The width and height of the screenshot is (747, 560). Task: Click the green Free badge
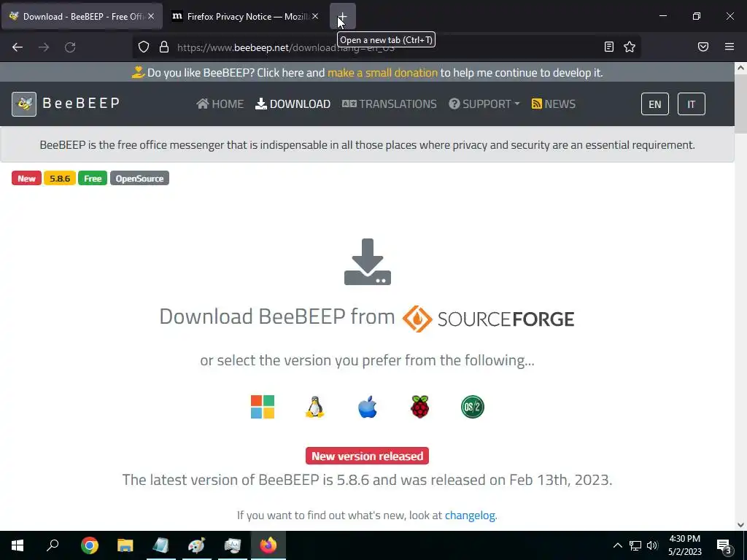(x=93, y=179)
